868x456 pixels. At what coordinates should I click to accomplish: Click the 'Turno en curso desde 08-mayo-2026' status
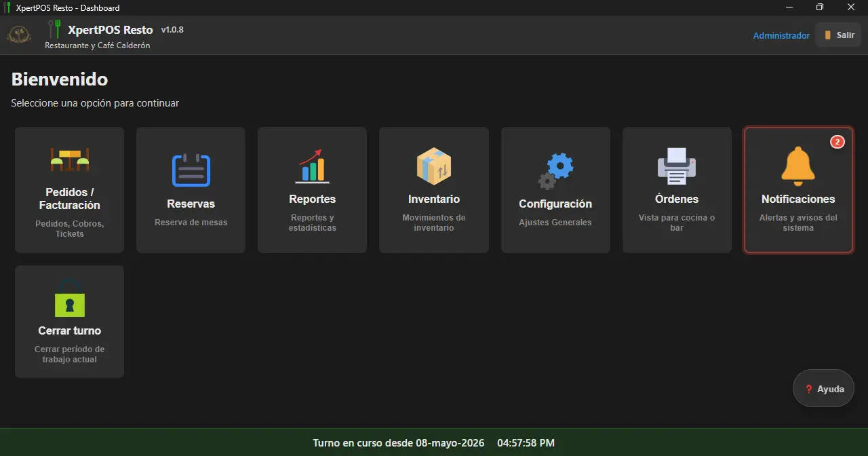pyautogui.click(x=399, y=443)
